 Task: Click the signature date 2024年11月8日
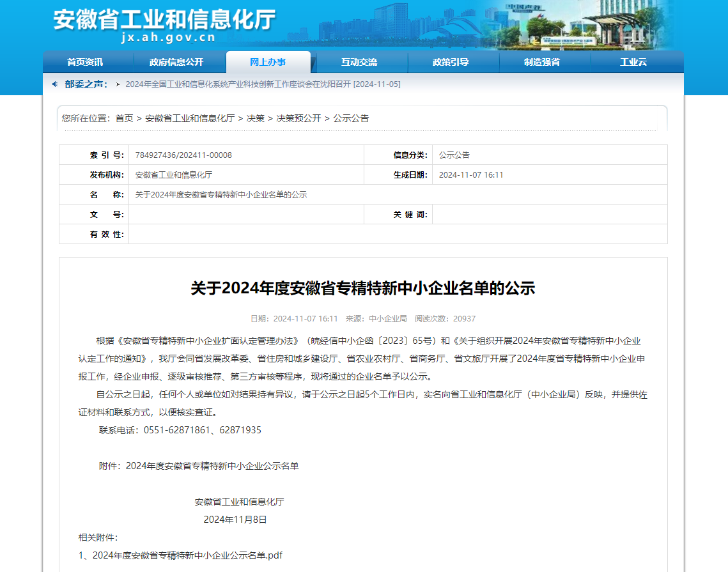click(235, 520)
